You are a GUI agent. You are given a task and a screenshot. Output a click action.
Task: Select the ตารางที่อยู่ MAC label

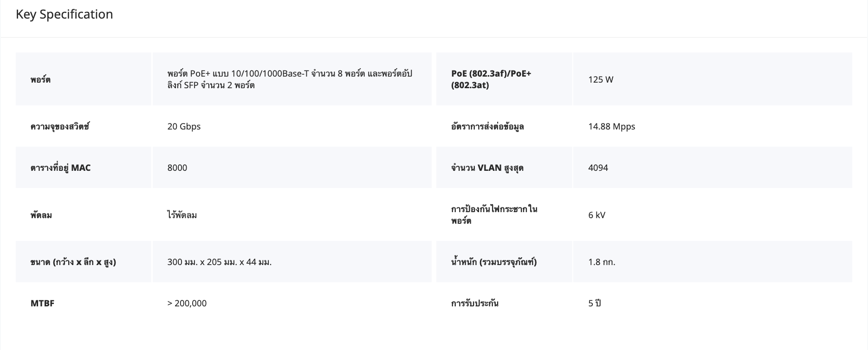(x=60, y=168)
